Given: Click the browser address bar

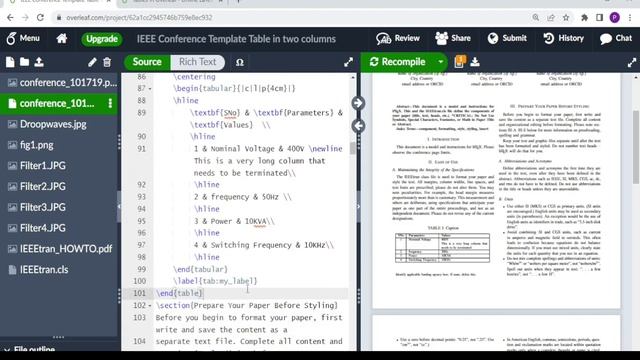Looking at the screenshot, I should (290, 18).
